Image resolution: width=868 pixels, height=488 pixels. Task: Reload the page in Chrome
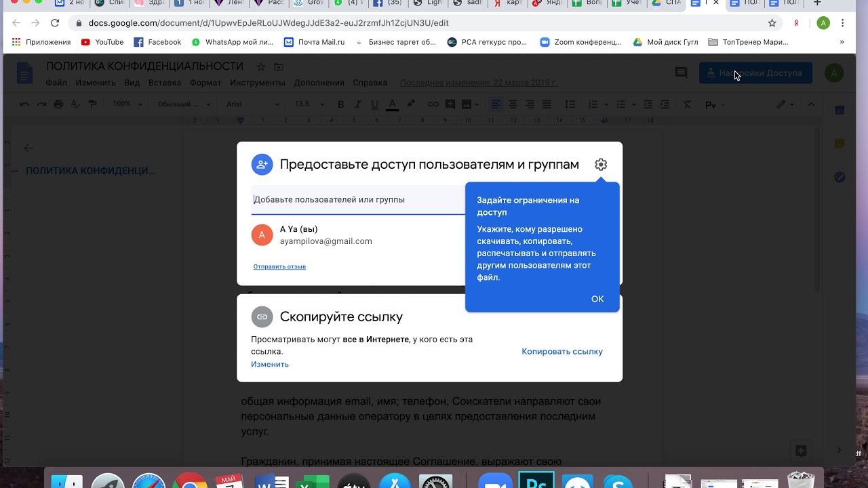coord(55,23)
